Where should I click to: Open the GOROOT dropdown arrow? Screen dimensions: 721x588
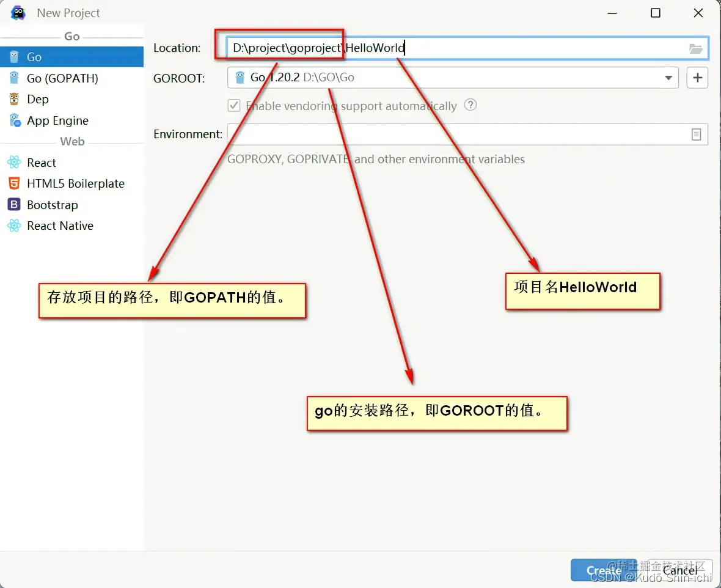pos(668,78)
